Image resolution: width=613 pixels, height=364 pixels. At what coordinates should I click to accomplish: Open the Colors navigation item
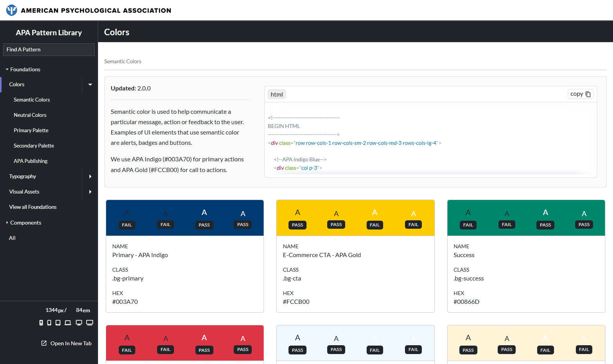pos(41,84)
